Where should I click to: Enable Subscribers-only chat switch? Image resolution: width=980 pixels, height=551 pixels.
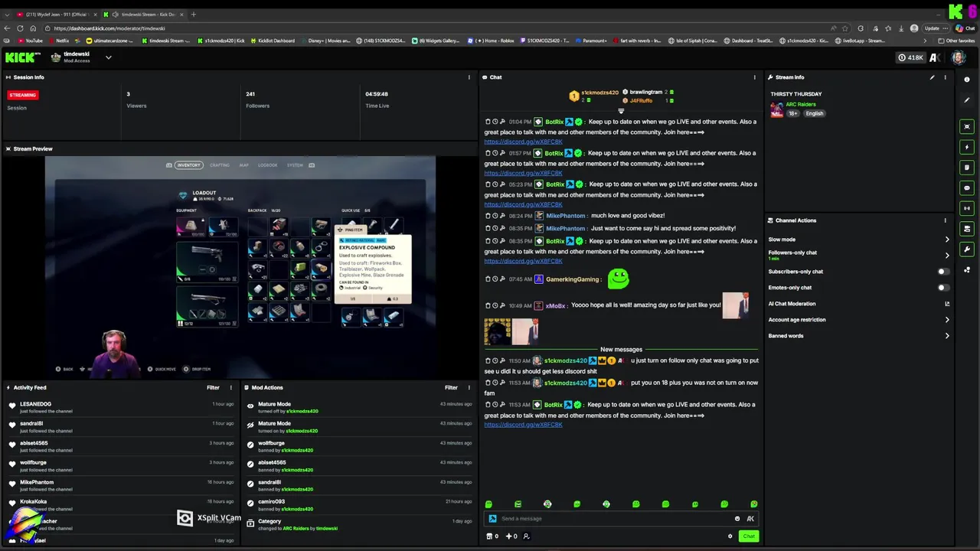[x=943, y=272]
